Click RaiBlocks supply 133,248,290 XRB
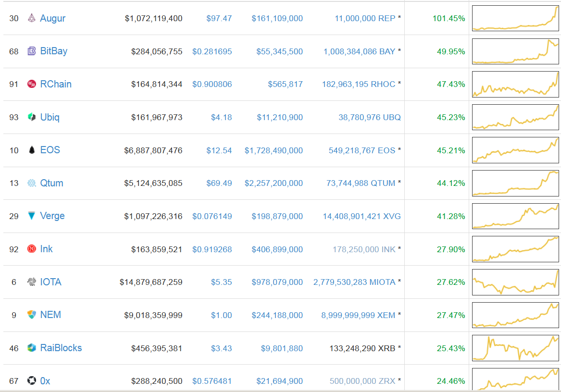This screenshot has height=392, width=561. [362, 348]
